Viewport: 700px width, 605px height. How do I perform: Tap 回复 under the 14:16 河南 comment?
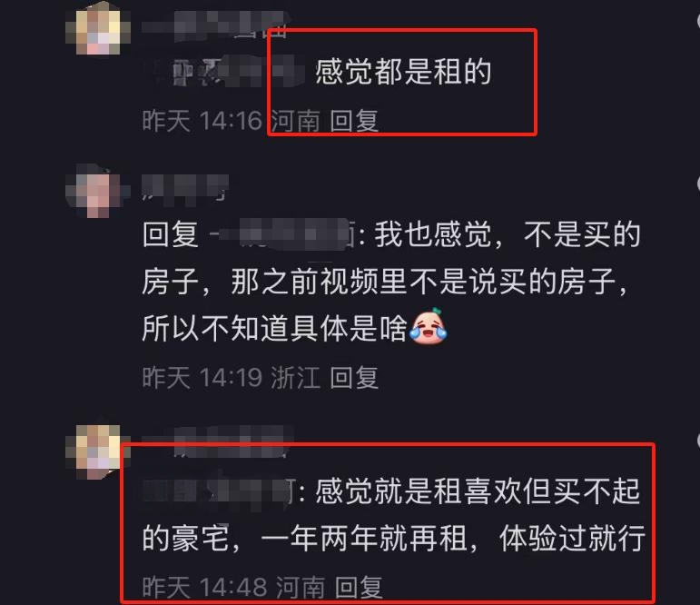tap(354, 121)
